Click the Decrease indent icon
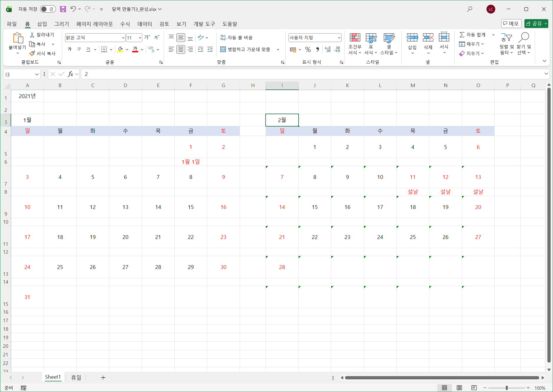Viewport: 553px width, 392px height. [201, 49]
